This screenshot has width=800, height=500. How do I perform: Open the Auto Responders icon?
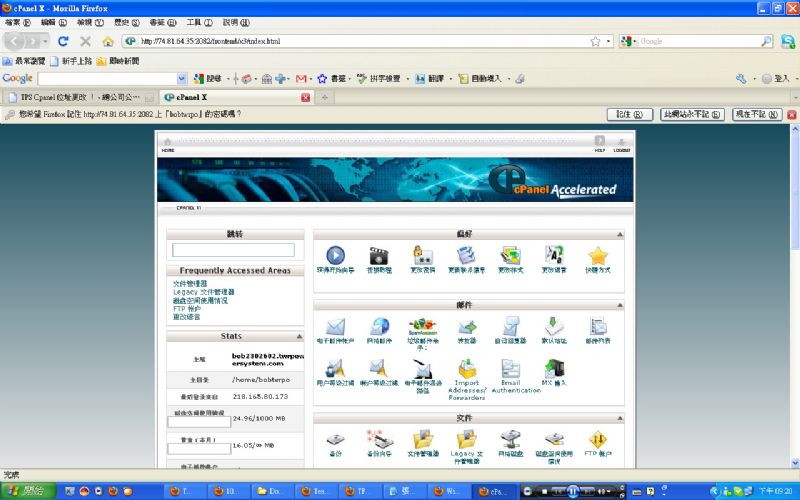(510, 327)
